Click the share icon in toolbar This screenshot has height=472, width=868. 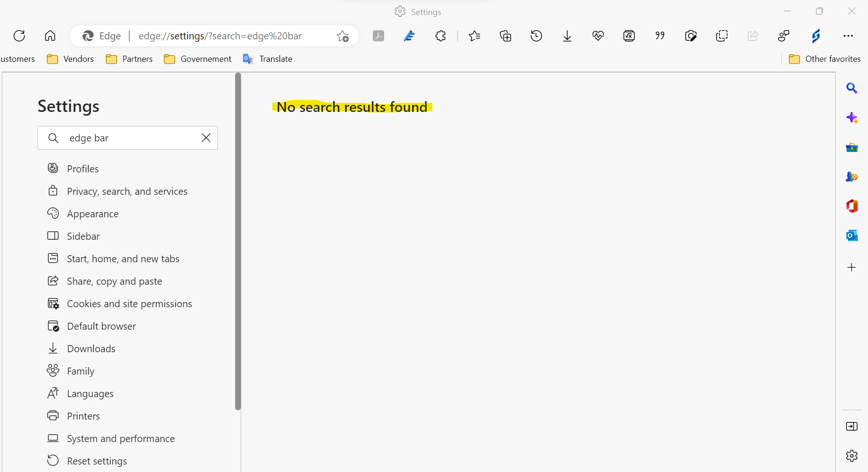coord(753,36)
